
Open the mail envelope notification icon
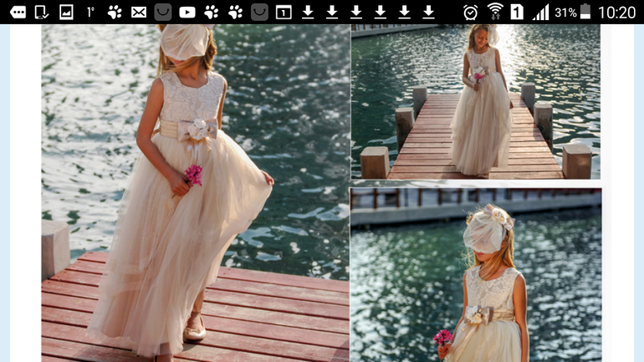point(139,12)
